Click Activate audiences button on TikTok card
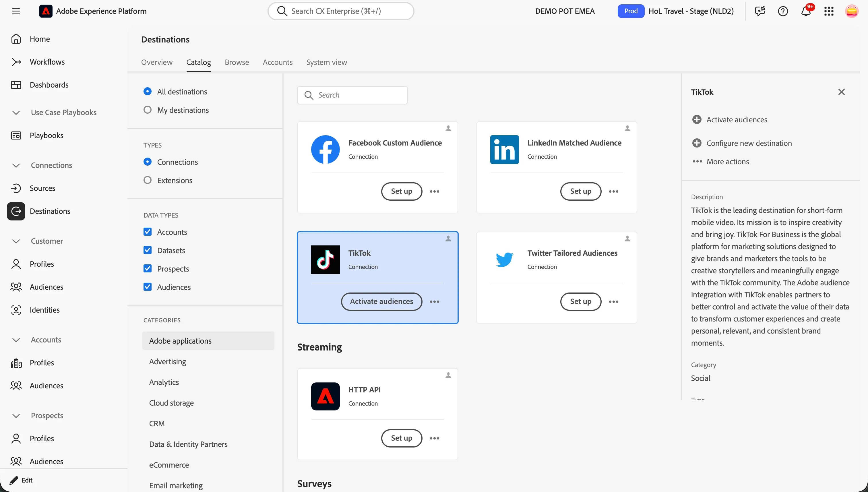 381,301
